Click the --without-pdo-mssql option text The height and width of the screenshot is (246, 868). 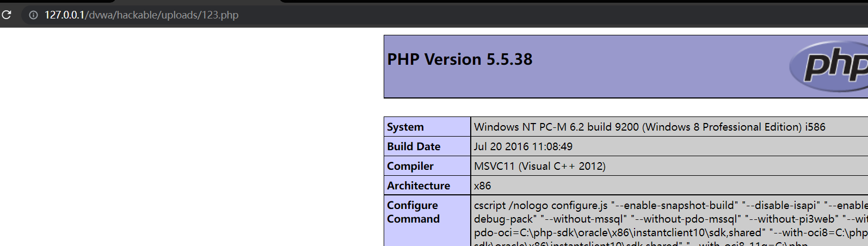[x=686, y=219]
